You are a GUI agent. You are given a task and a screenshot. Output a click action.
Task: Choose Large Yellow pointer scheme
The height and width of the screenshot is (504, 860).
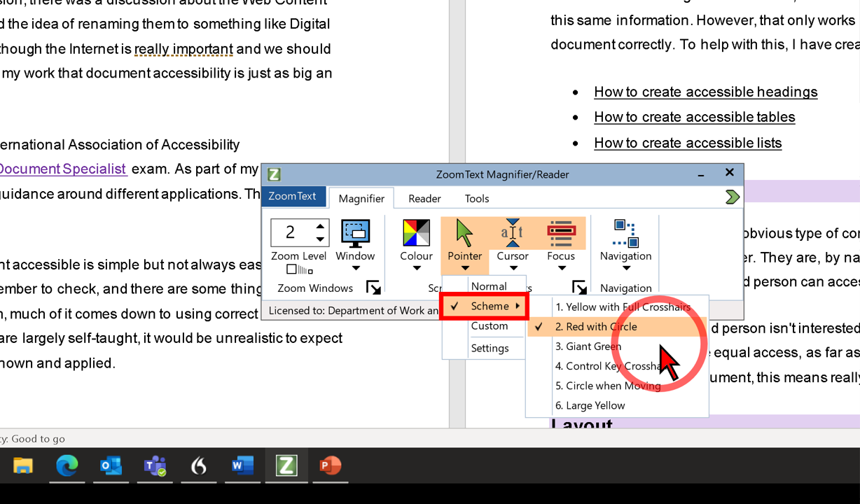pyautogui.click(x=617, y=405)
